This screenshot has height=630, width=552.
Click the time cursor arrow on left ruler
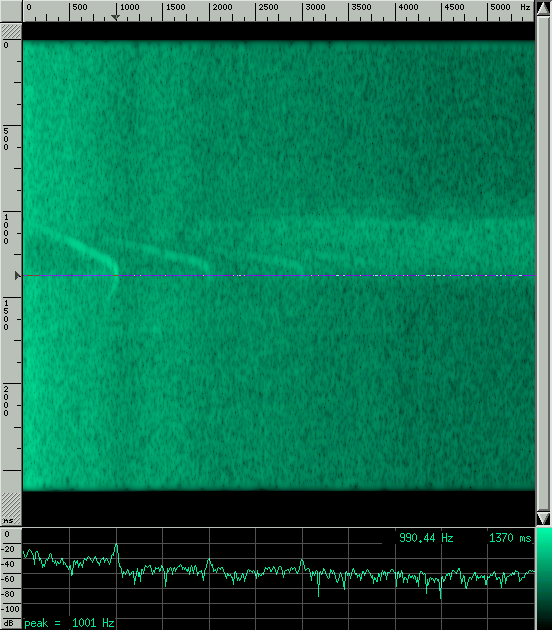pyautogui.click(x=17, y=276)
